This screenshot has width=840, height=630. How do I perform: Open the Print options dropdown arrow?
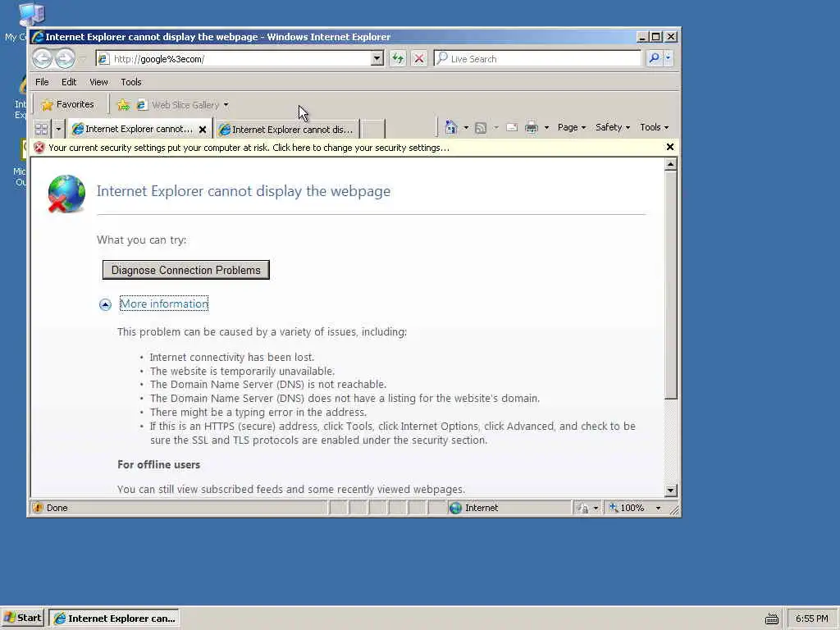tap(546, 127)
